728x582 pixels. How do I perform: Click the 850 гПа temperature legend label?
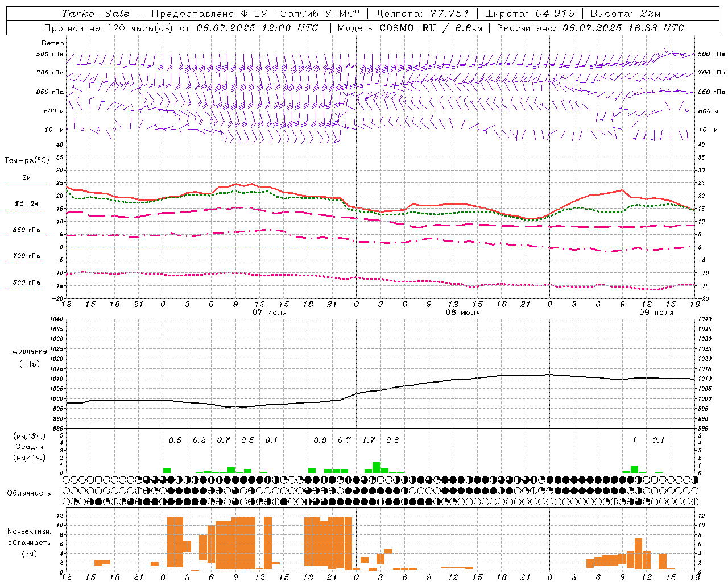[x=26, y=230]
